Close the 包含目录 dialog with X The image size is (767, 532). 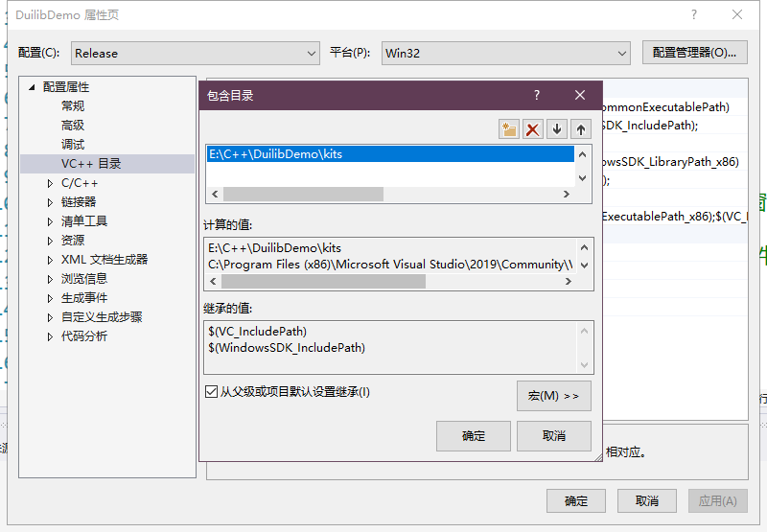[x=580, y=95]
